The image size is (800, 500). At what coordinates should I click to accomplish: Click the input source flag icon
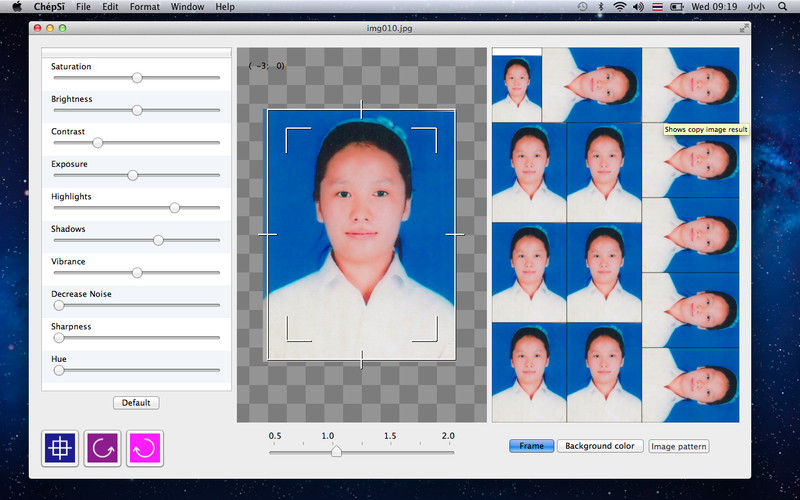(657, 7)
